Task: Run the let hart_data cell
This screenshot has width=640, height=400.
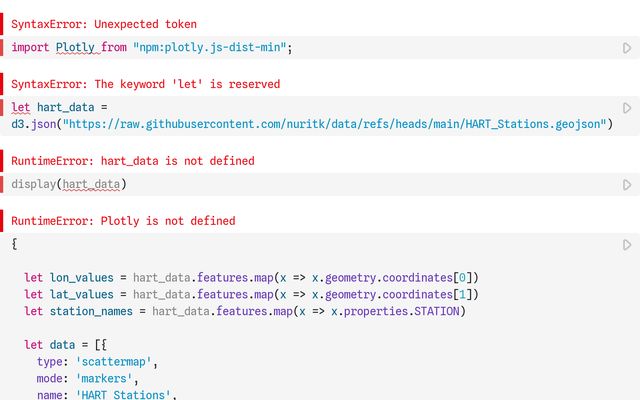Action: coord(627,108)
